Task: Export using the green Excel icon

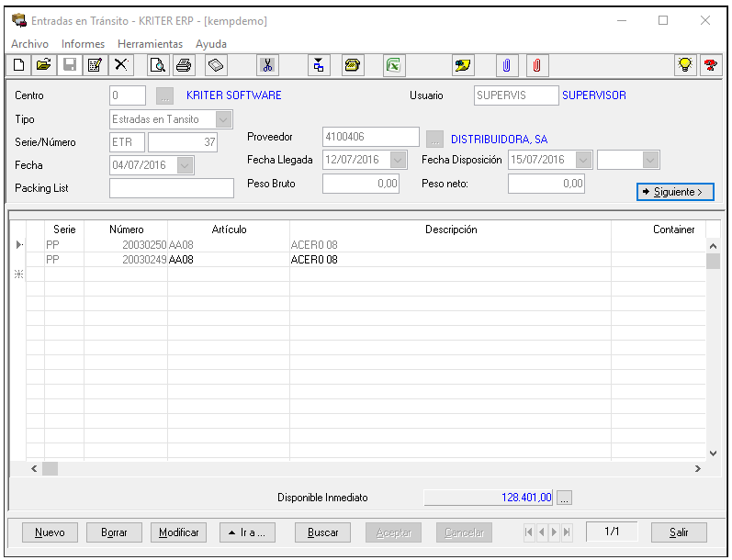Action: [x=394, y=65]
